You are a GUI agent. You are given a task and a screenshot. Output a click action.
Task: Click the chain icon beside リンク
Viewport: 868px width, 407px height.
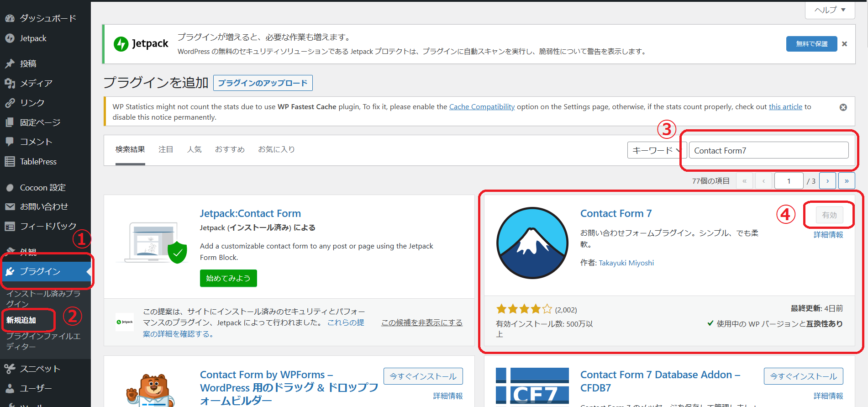(10, 103)
